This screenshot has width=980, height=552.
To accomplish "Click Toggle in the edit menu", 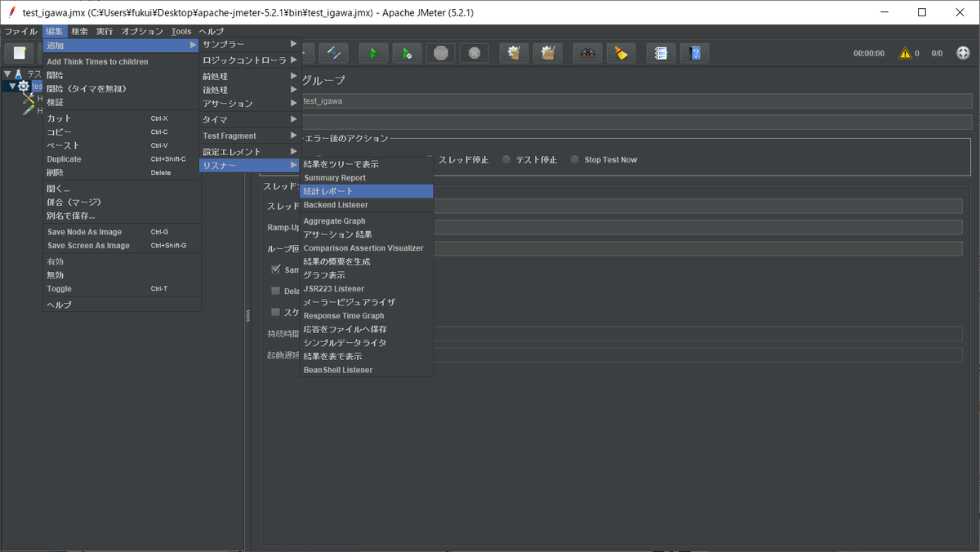I will point(122,288).
